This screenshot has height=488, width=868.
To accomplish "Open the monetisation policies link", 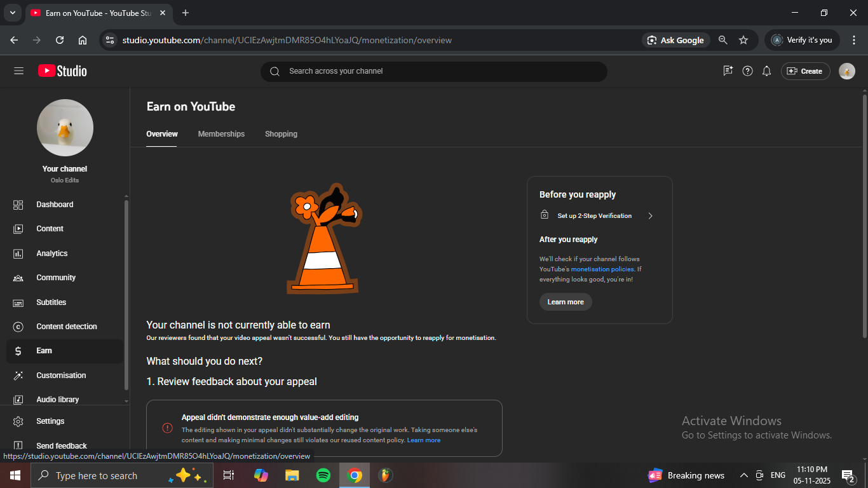I will pyautogui.click(x=602, y=269).
